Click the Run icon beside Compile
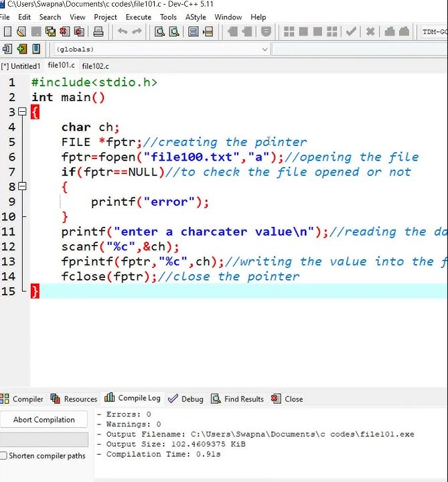Viewport: 448px width, 482px height. 303,31
